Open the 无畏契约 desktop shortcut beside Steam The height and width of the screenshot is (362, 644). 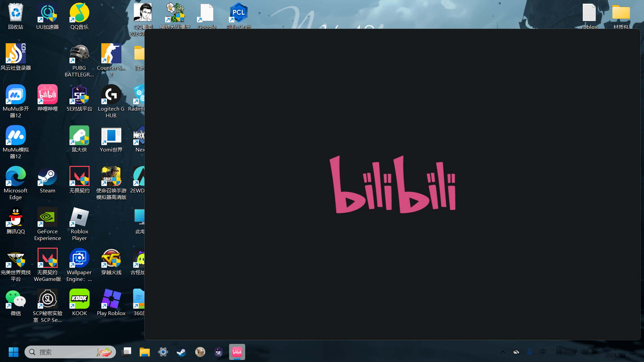click(x=79, y=180)
